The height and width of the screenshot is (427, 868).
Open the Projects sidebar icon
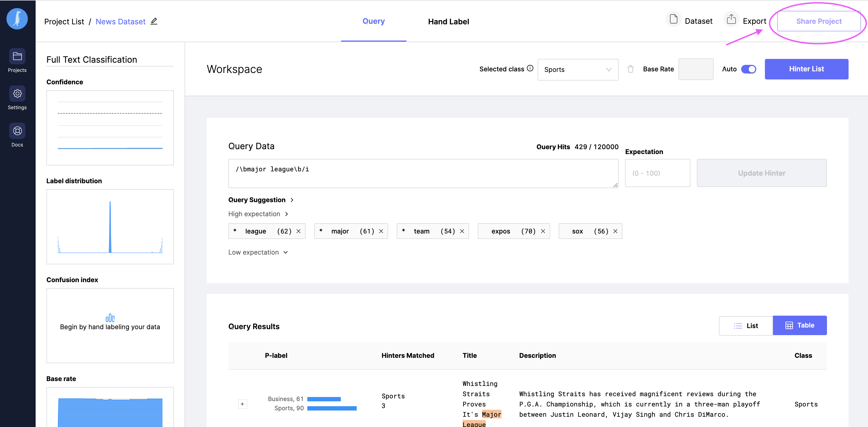[x=17, y=56]
